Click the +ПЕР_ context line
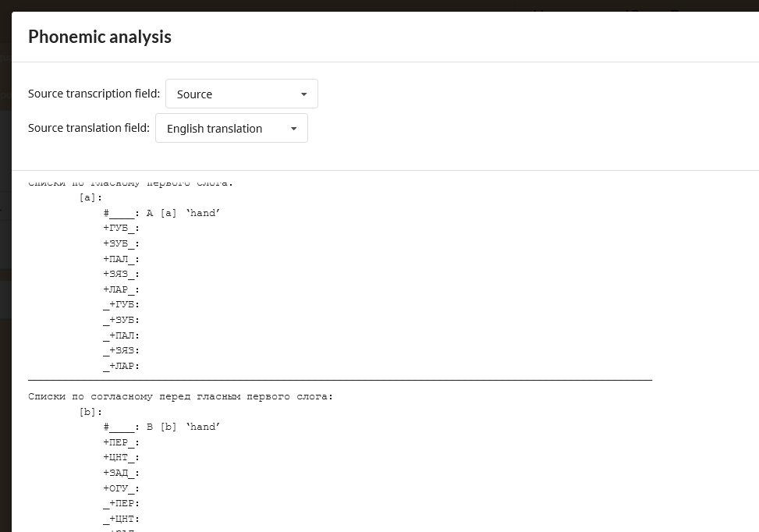This screenshot has height=532, width=759. click(119, 442)
